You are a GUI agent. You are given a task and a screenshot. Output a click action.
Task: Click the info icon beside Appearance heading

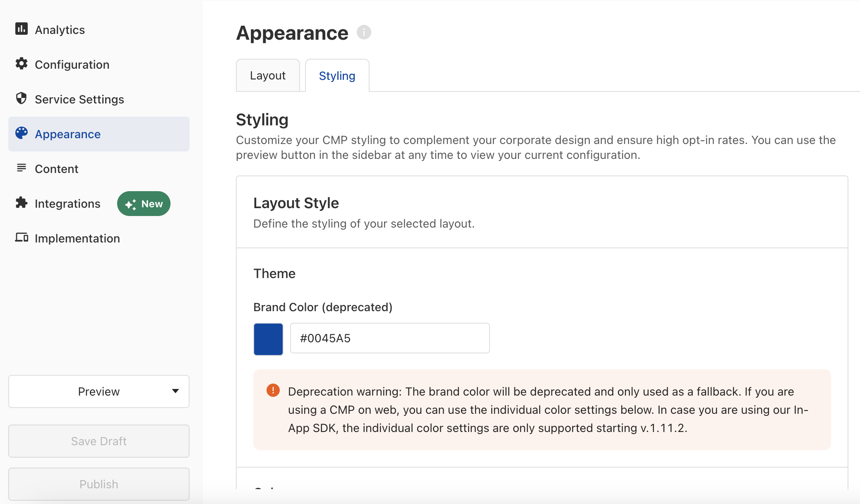tap(364, 32)
